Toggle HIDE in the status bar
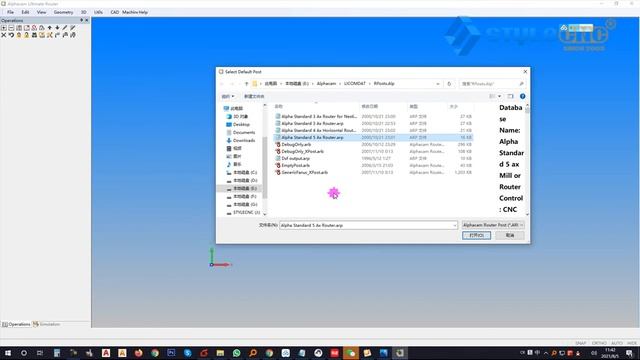Screen dimensions: 640x360 click(632, 343)
